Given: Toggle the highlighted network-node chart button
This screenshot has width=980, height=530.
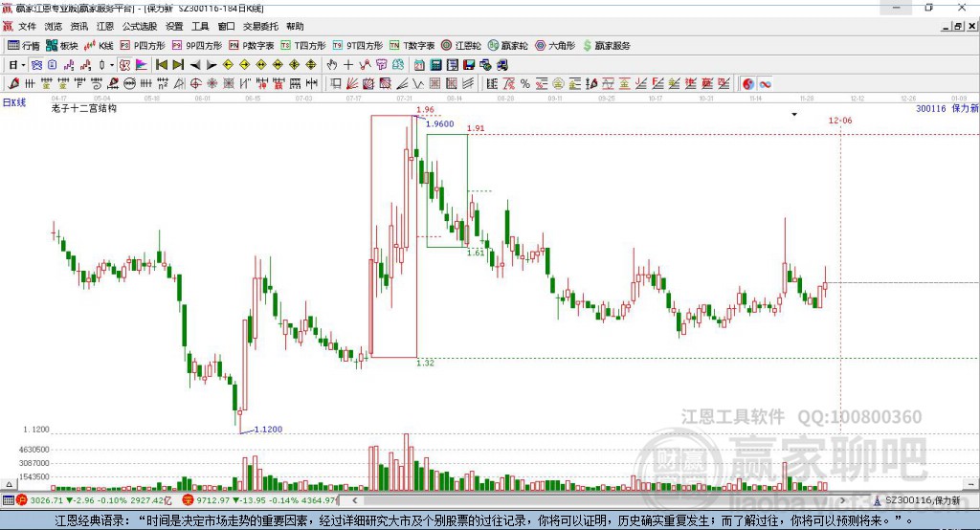Looking at the screenshot, I should click(x=37, y=65).
